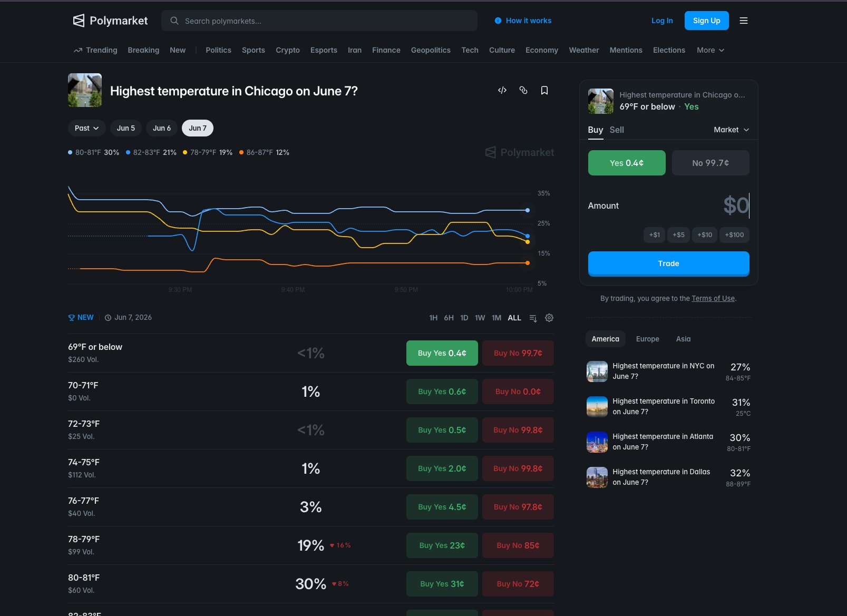Click the Chicago market thumbnail image
The image size is (847, 616).
click(x=85, y=90)
